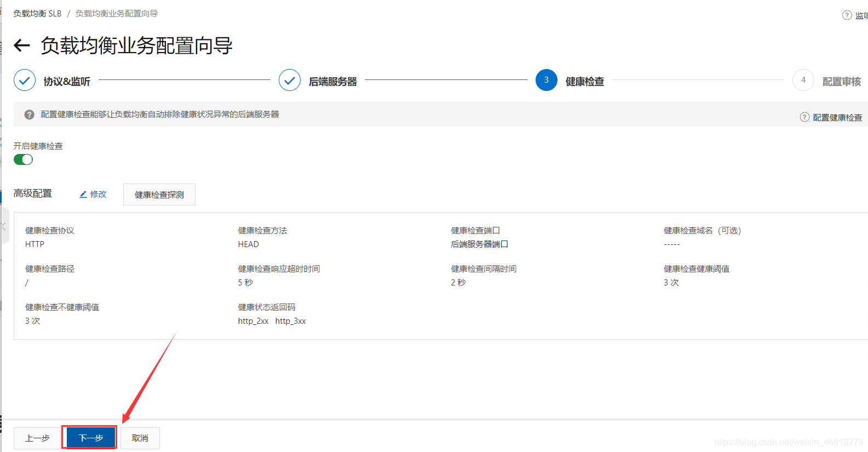Select step 3 circle for 健康检查
The height and width of the screenshot is (452, 868).
tap(547, 80)
